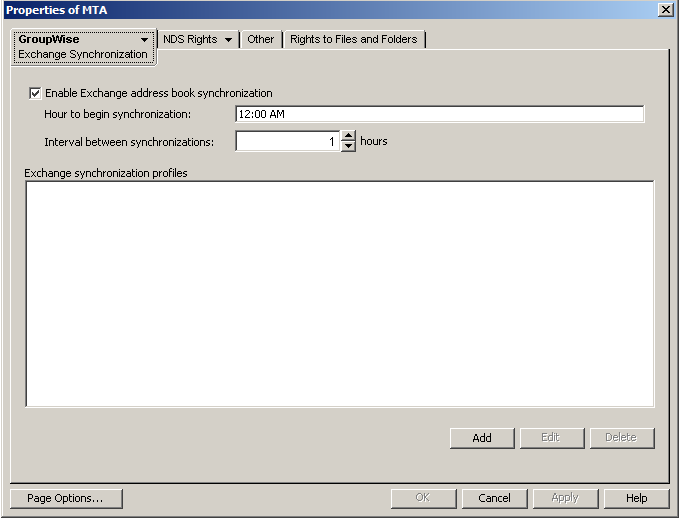
Task: Click the disabled Delete profile button
Action: click(622, 438)
